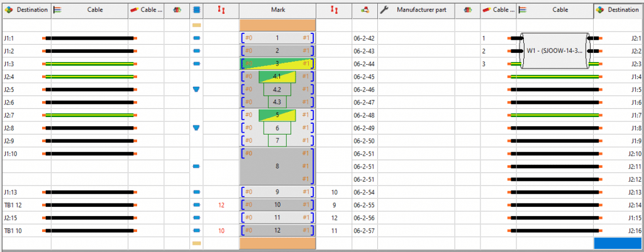The height and width of the screenshot is (252, 644).
Task: Click the red jumper icon header right of Mark
Action: (x=334, y=10)
